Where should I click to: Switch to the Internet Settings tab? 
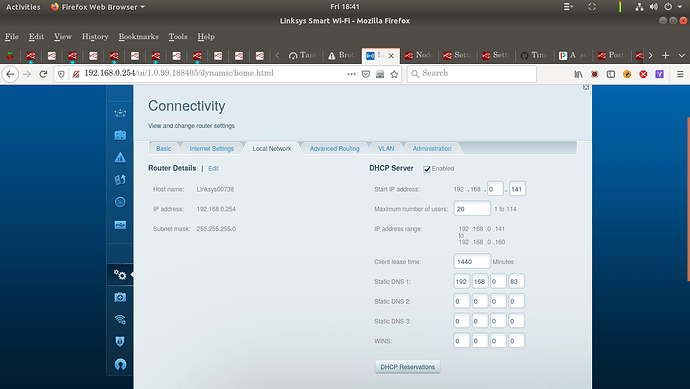pyautogui.click(x=212, y=149)
